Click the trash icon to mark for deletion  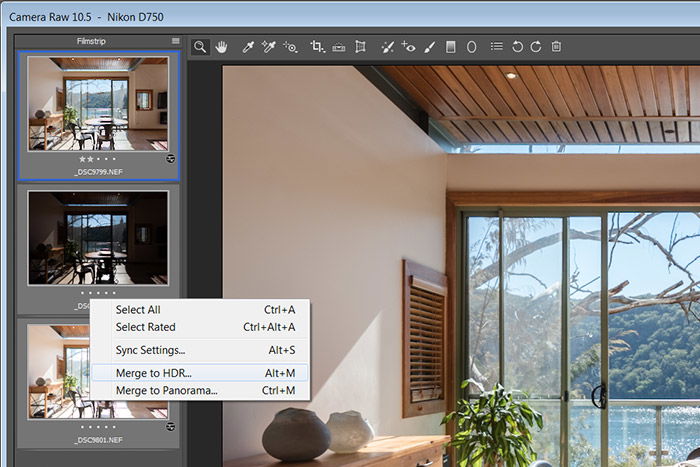[557, 46]
